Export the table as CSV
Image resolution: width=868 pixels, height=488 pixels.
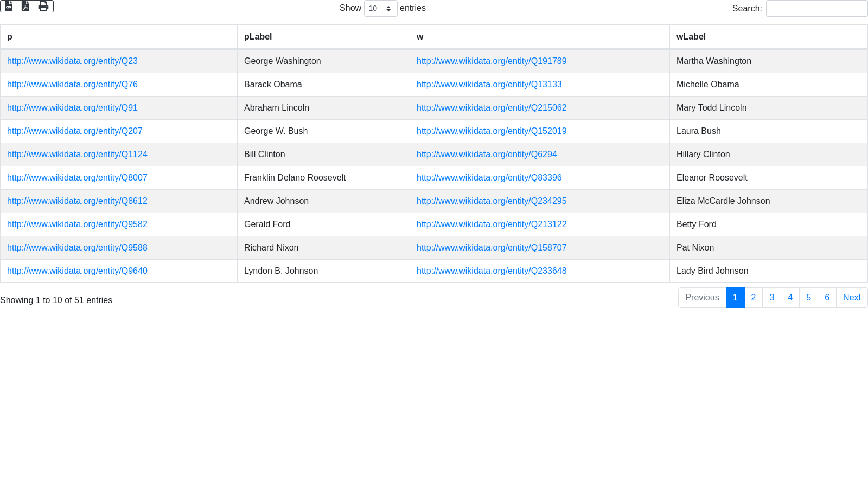tap(9, 6)
